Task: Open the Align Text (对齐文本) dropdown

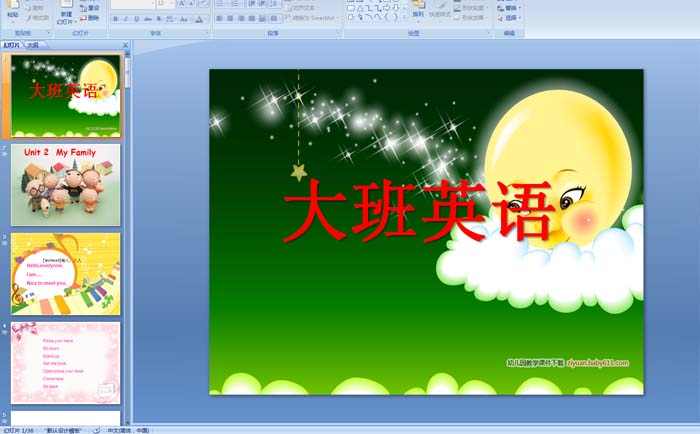Action: tap(302, 8)
